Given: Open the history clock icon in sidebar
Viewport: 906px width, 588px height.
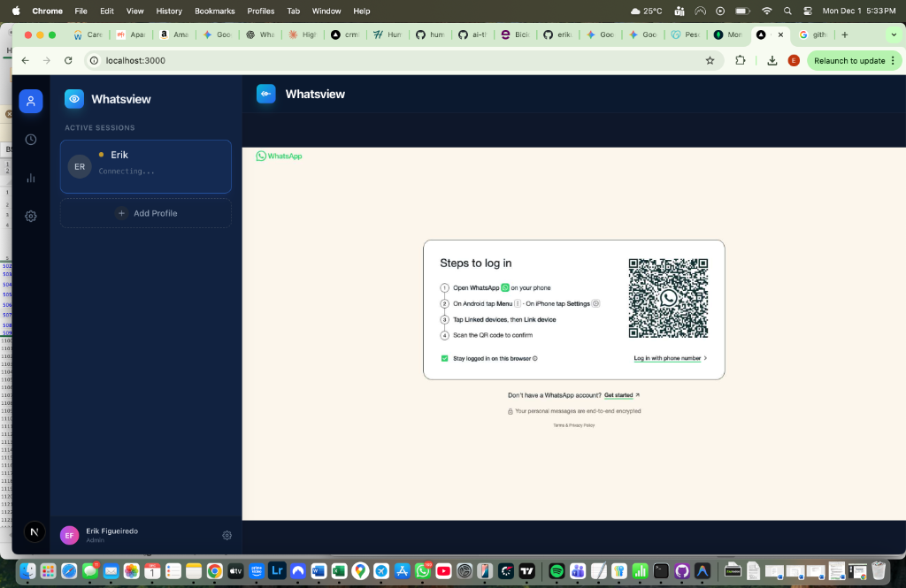Looking at the screenshot, I should coord(31,140).
